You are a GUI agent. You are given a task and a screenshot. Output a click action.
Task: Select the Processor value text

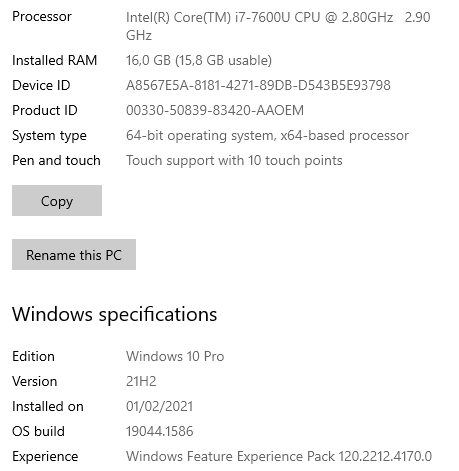click(x=278, y=26)
